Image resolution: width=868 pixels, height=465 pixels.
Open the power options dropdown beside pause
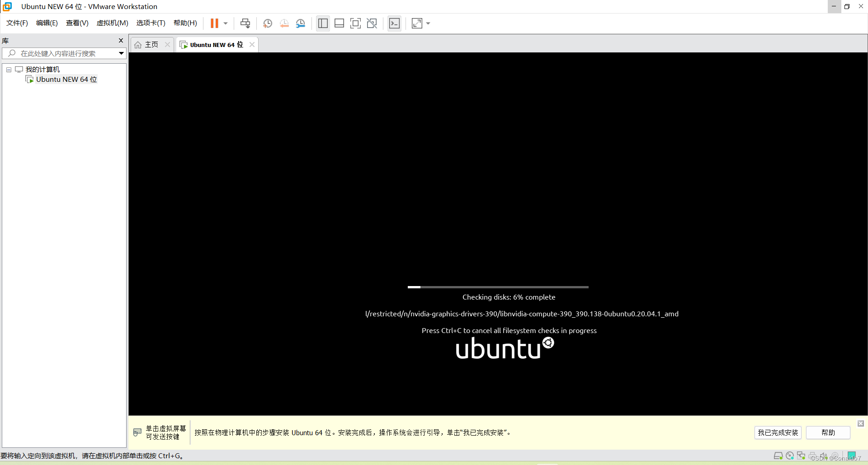coord(226,23)
